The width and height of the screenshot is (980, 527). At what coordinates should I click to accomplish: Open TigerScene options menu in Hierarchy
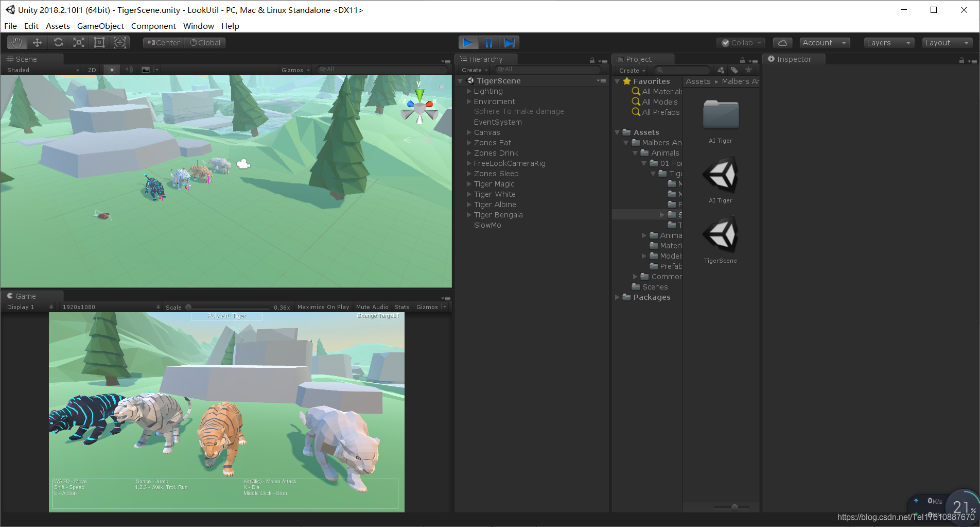pos(601,81)
